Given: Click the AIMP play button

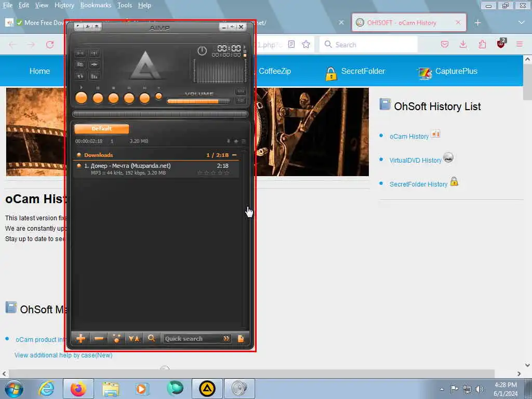Looking at the screenshot, I should 81,98.
